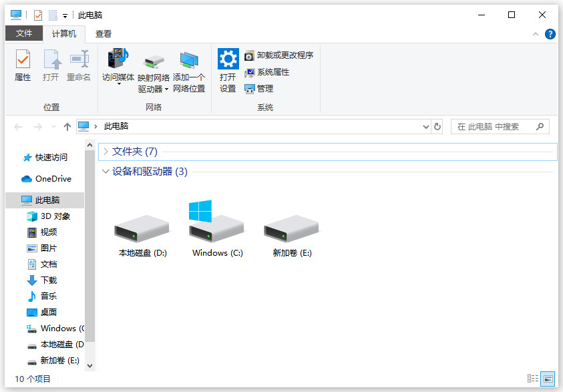This screenshot has height=392, width=563.
Task: Click the Forward navigation arrow
Action: pos(37,127)
